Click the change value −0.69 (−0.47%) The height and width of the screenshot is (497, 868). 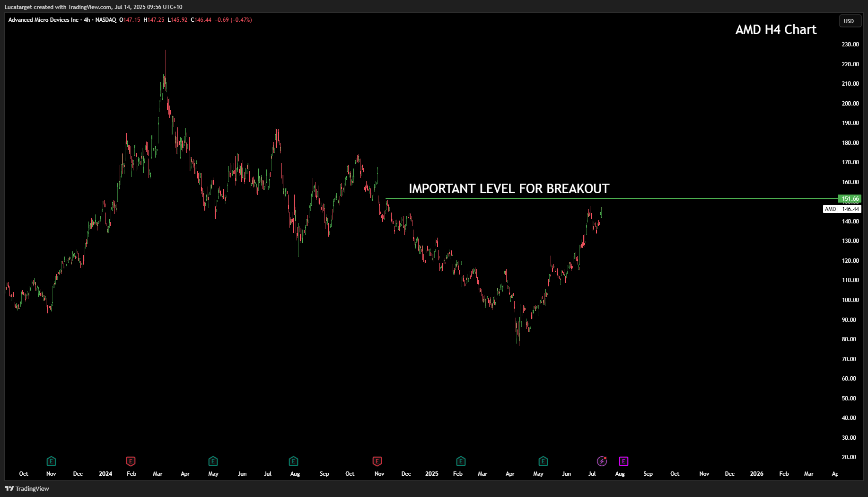[233, 20]
